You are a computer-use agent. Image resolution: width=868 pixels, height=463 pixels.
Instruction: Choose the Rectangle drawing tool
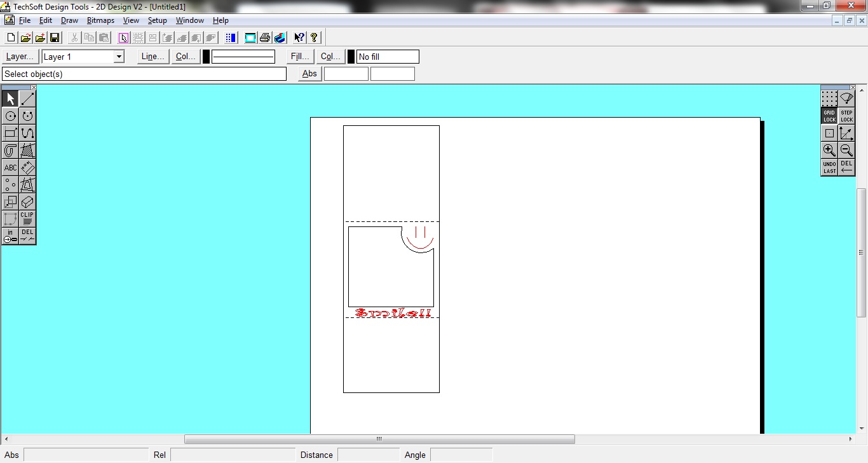10,133
